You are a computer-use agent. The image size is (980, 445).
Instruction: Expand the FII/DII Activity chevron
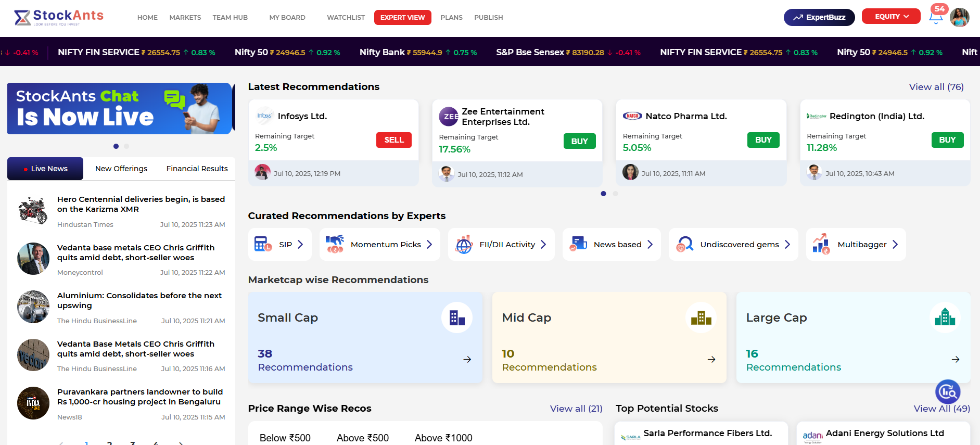543,244
